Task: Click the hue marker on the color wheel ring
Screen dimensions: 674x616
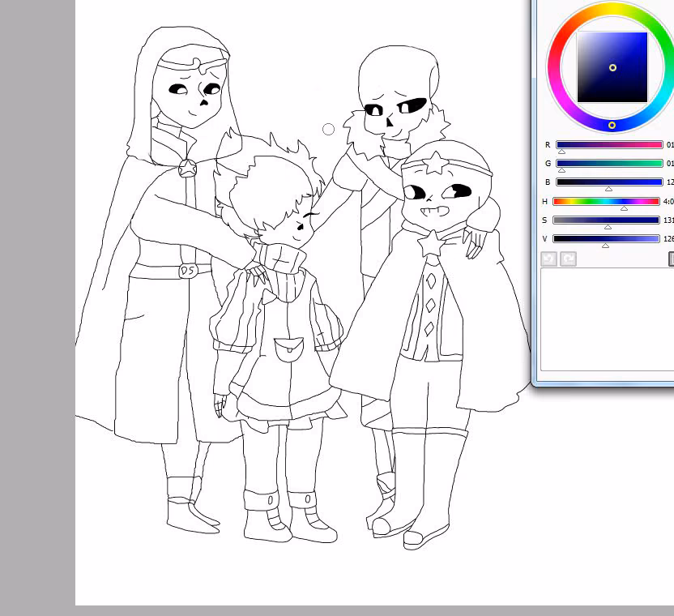Action: coord(612,125)
